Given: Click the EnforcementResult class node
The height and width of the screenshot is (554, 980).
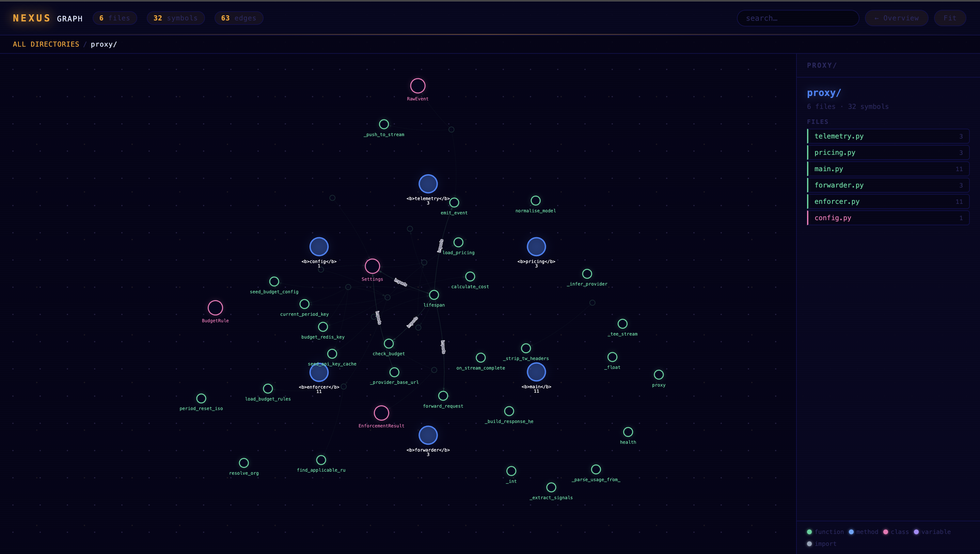Looking at the screenshot, I should click(381, 413).
